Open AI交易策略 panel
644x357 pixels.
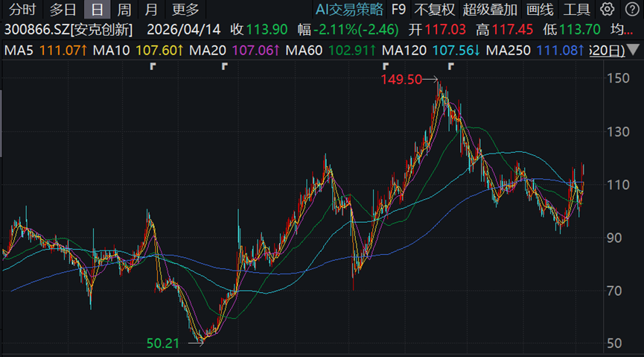(x=349, y=9)
